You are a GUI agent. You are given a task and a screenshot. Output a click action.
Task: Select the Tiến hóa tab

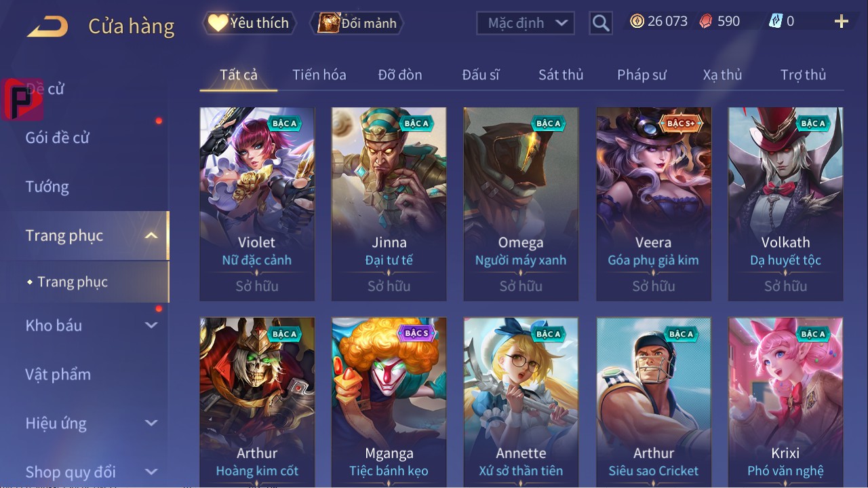click(319, 75)
